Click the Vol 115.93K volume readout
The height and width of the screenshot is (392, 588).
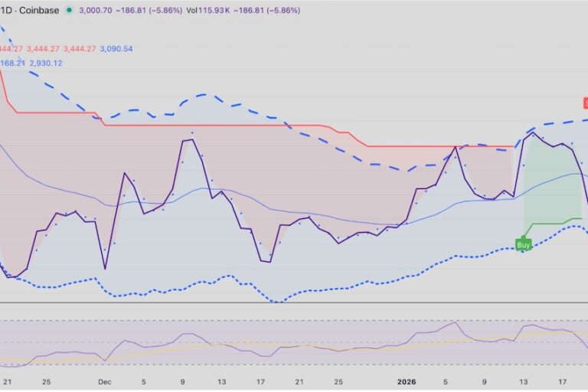(x=217, y=11)
